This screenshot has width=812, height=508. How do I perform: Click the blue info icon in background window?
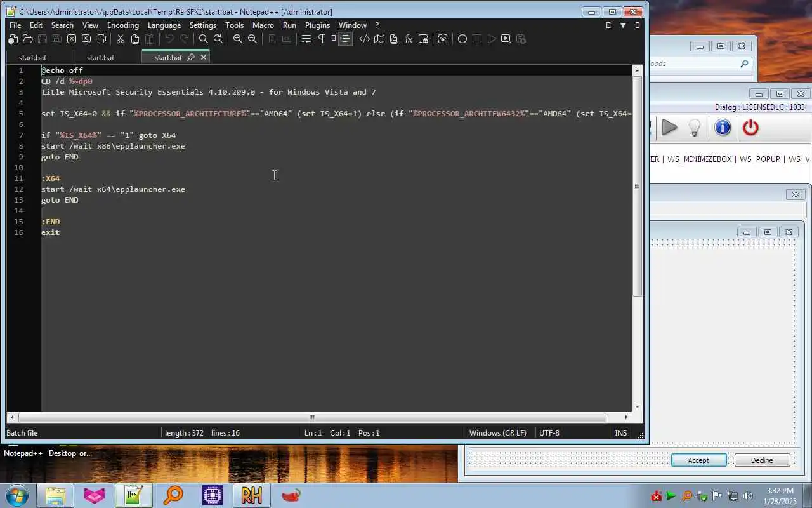723,128
